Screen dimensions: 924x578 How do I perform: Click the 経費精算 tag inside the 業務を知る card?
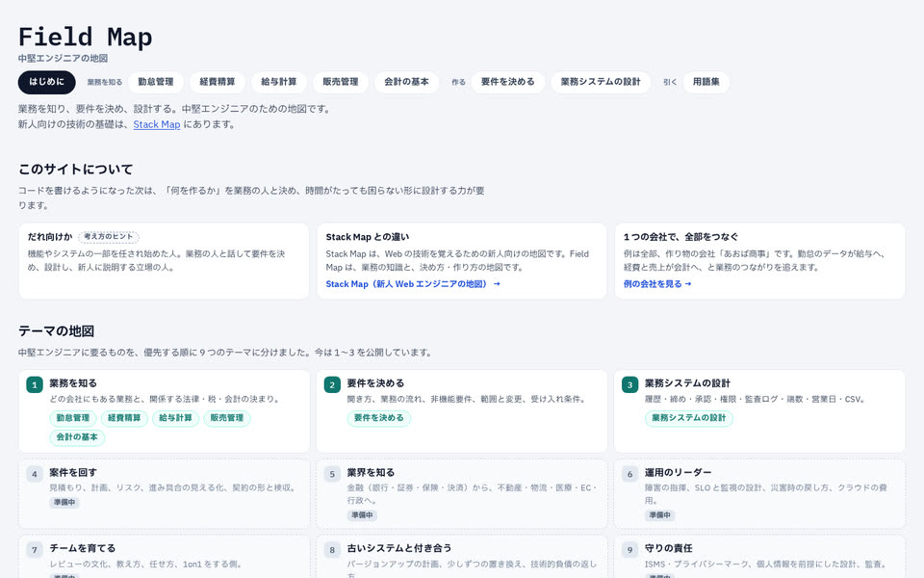click(124, 418)
